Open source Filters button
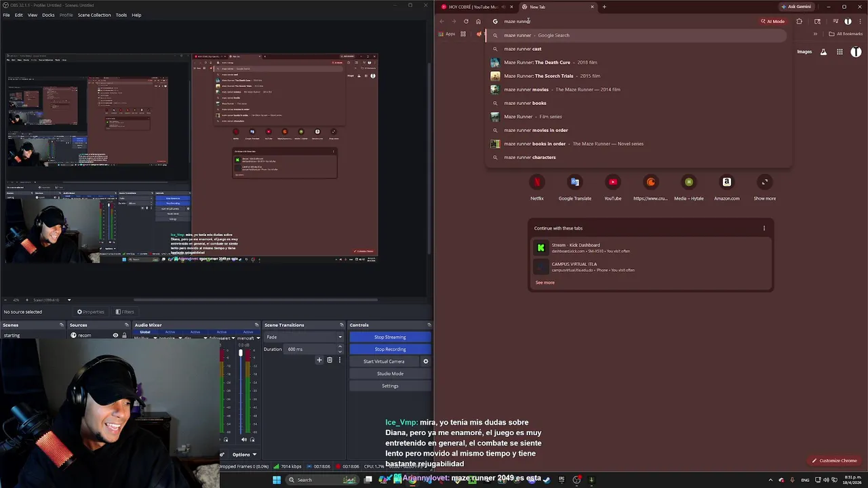This screenshot has height=488, width=868. [x=125, y=312]
